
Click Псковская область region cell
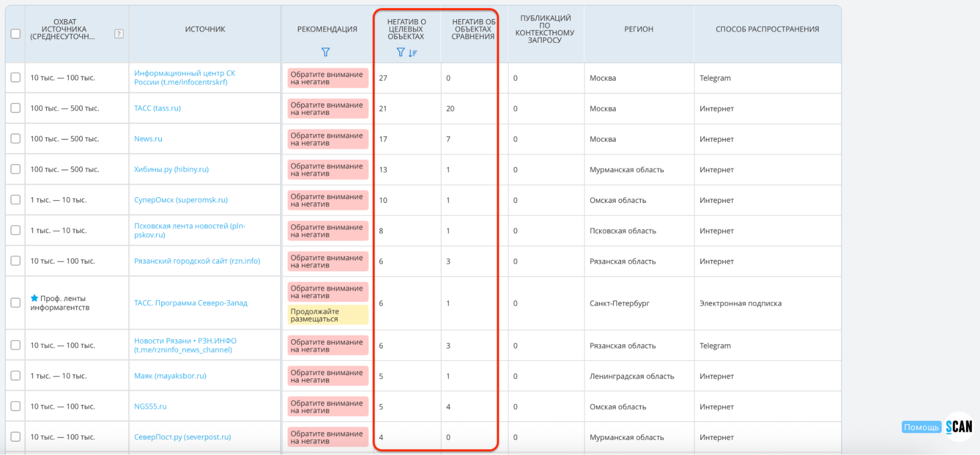623,230
